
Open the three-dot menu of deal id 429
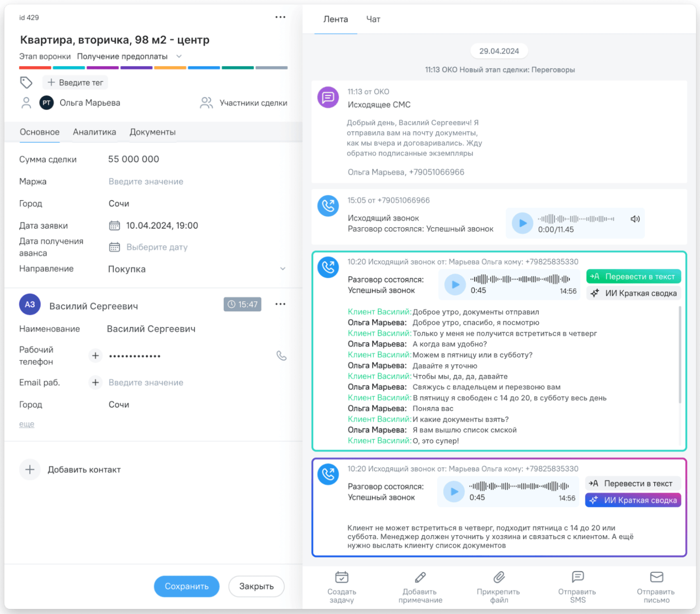point(280,17)
